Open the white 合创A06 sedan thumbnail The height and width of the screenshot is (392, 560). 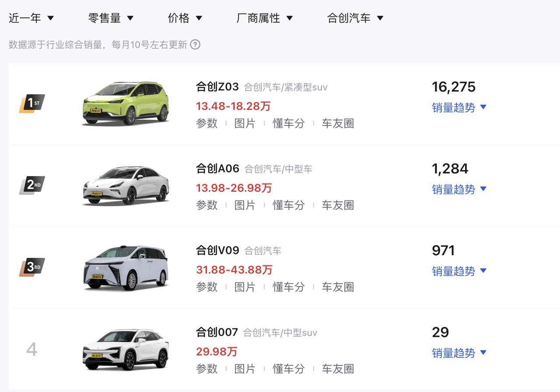pos(126,185)
